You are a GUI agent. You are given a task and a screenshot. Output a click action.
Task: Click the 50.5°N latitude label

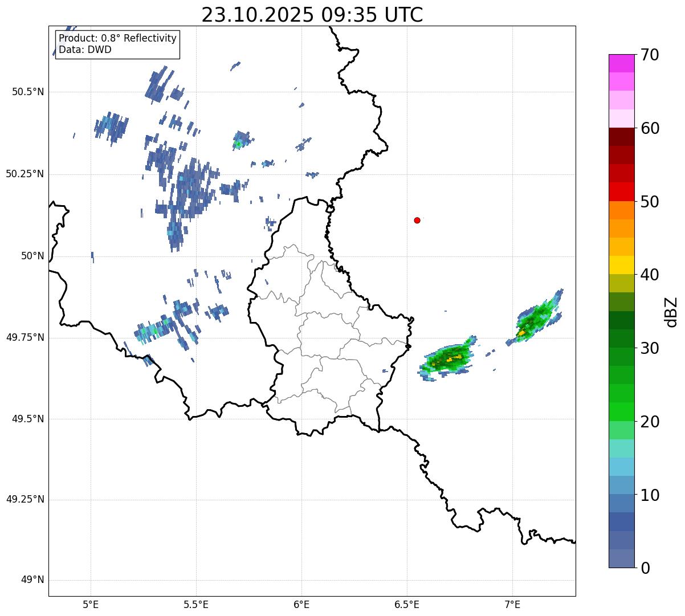(x=27, y=92)
